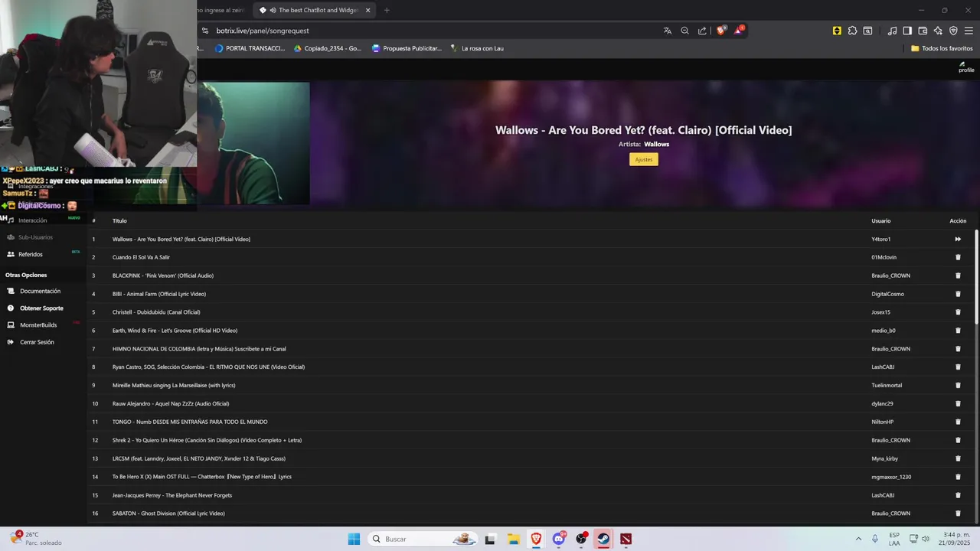Click the VPN shield icon

coord(953,31)
